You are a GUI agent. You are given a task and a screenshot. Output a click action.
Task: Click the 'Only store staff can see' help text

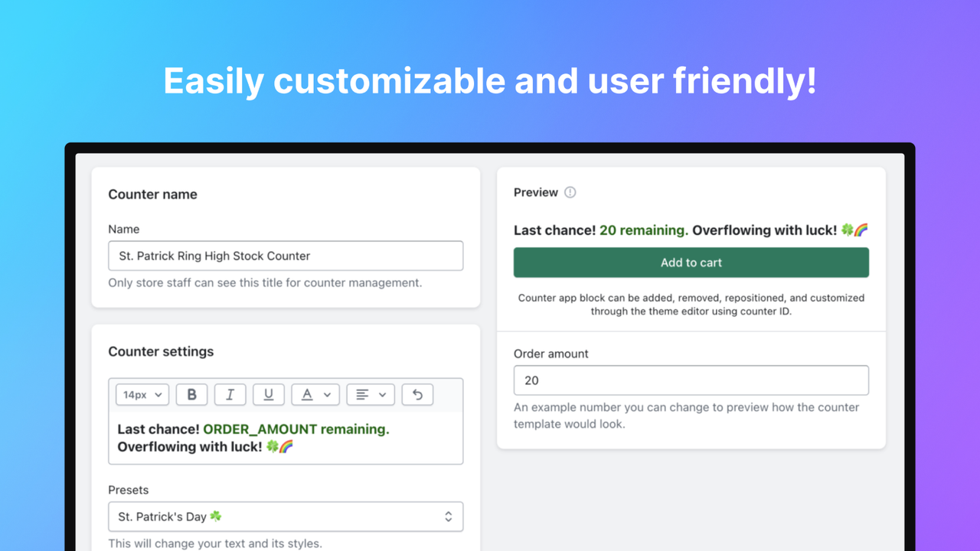click(x=265, y=282)
